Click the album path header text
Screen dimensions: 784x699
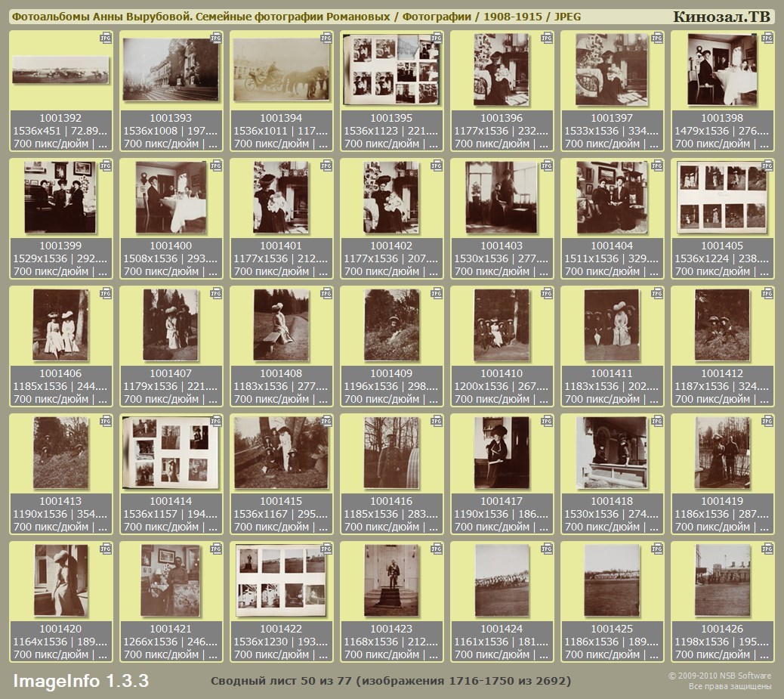click(x=296, y=17)
